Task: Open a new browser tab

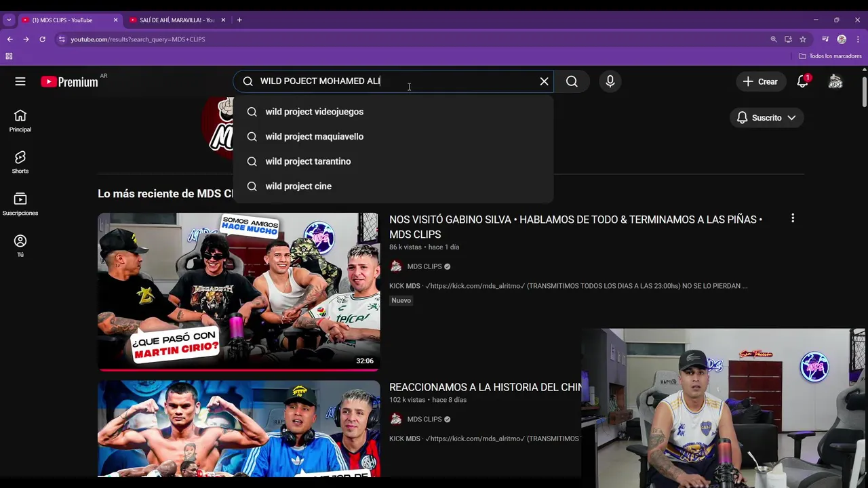Action: click(239, 20)
